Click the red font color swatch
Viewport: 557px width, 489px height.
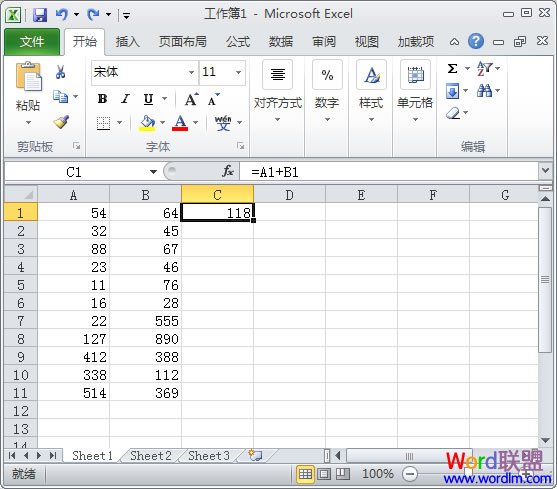pos(180,123)
